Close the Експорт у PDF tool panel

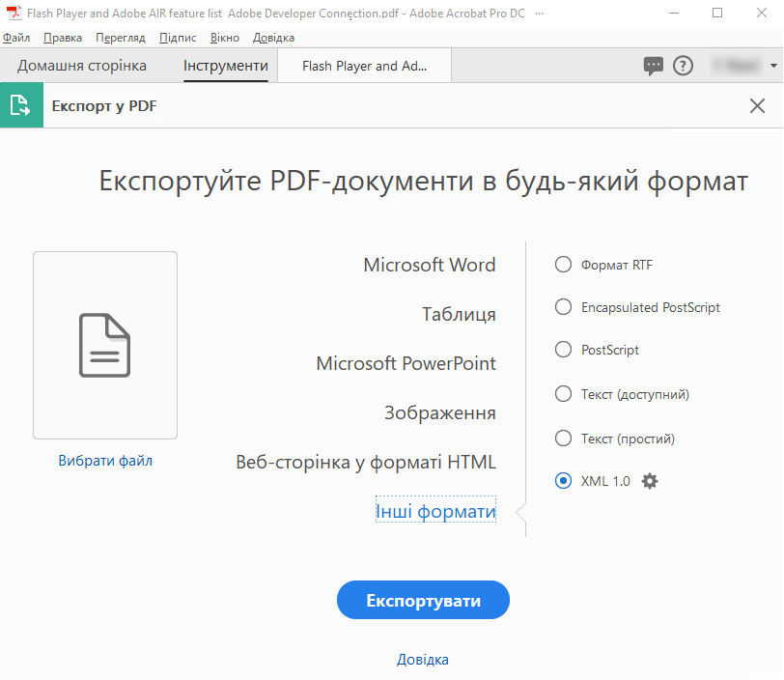[757, 106]
